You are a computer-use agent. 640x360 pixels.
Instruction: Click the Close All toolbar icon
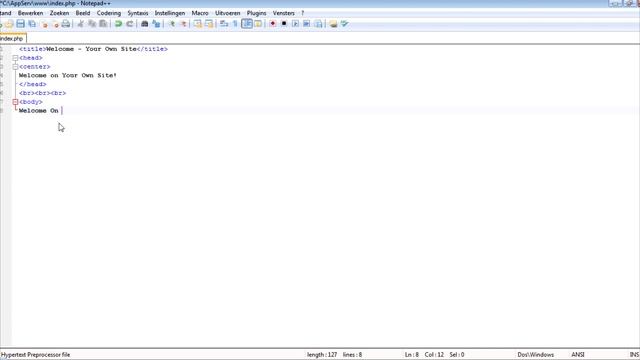point(55,24)
